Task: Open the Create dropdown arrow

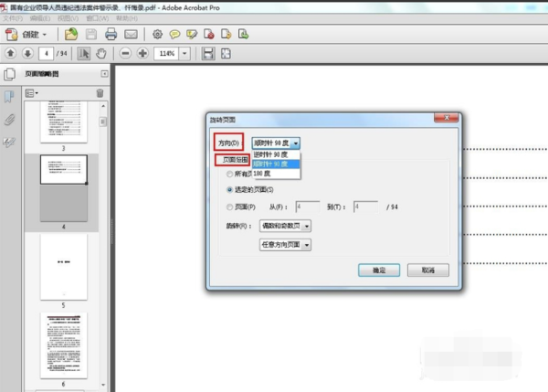Action: (45, 35)
